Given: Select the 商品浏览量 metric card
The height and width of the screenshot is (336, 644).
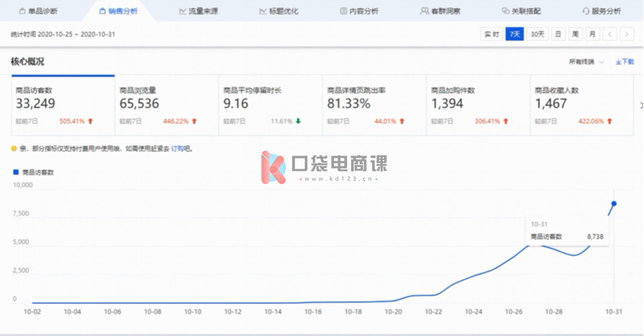Looking at the screenshot, I should click(167, 105).
